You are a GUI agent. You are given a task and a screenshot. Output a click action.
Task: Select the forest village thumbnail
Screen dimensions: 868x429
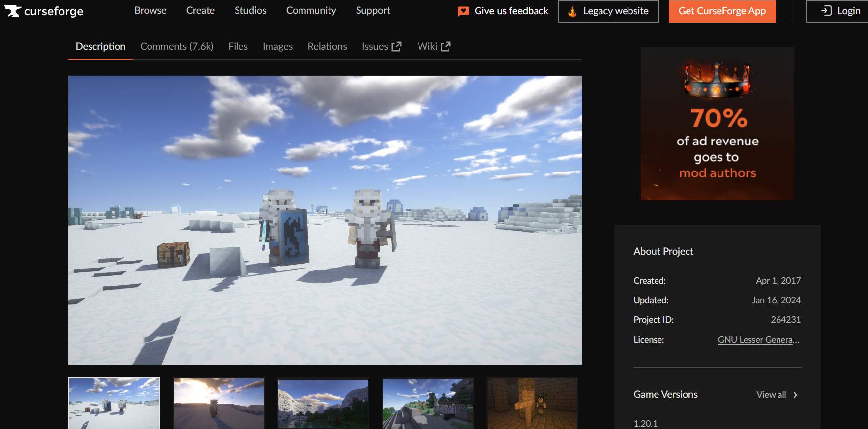pyautogui.click(x=428, y=403)
